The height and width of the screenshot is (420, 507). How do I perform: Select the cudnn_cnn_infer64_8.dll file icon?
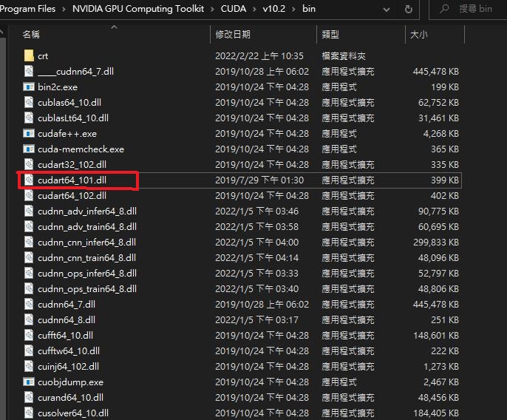(x=29, y=242)
